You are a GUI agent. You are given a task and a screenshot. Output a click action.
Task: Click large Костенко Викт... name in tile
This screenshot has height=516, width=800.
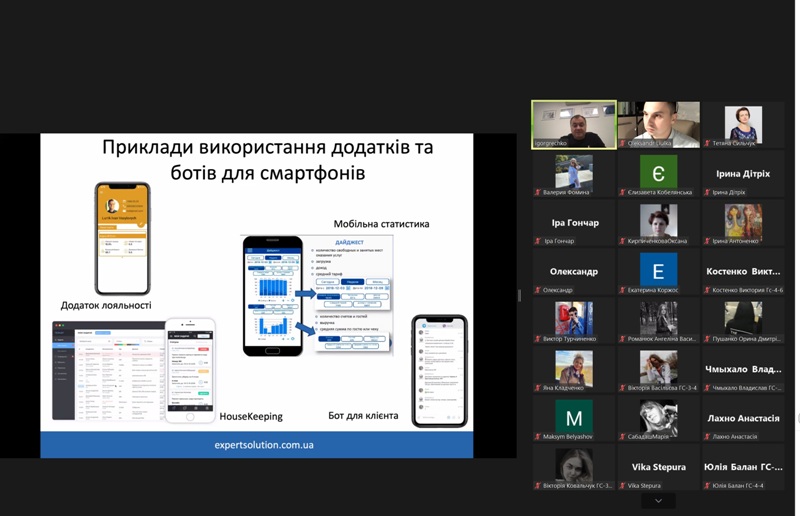[x=743, y=272]
